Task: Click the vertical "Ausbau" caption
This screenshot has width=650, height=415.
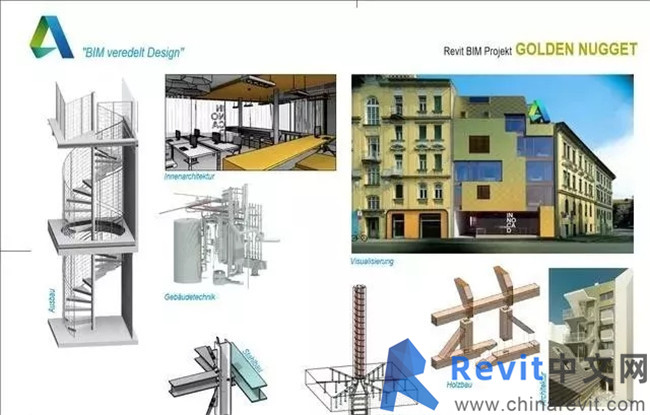Action: (x=52, y=300)
